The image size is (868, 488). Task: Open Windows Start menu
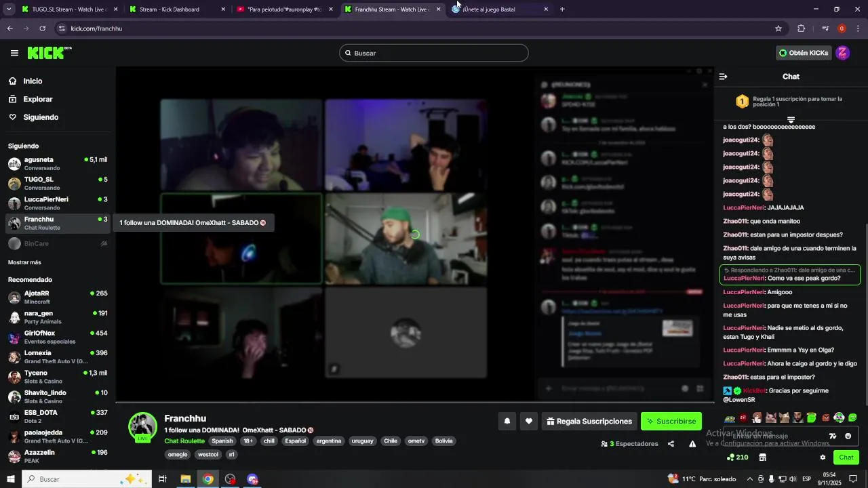click(x=11, y=479)
